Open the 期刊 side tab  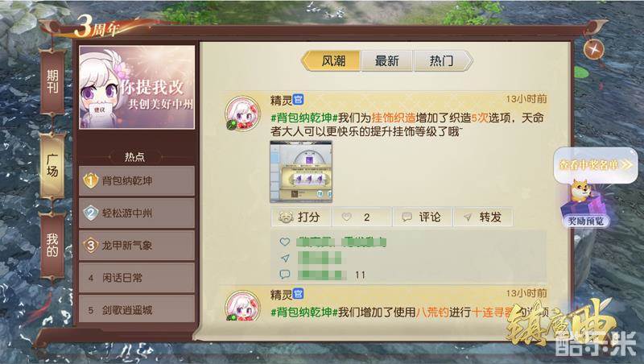(52, 81)
